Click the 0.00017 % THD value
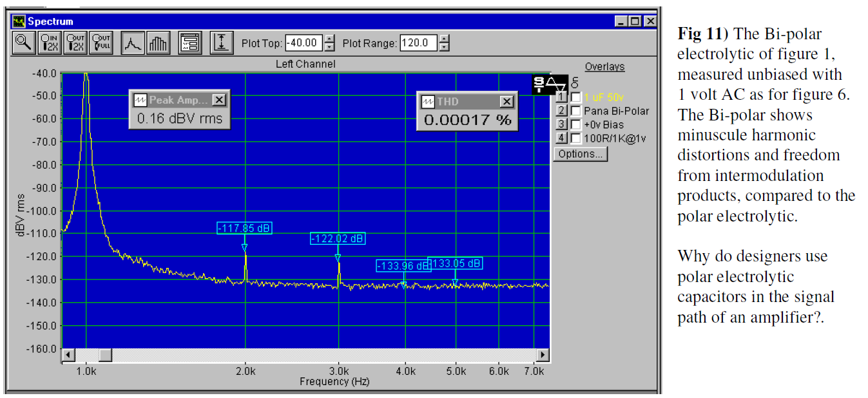This screenshot has width=868, height=398. pos(468,120)
